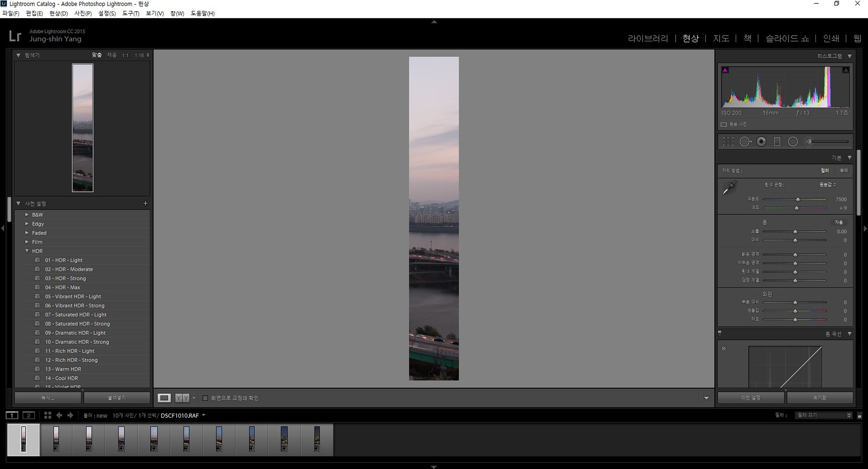Open the Develop menu in menu bar

[x=58, y=13]
